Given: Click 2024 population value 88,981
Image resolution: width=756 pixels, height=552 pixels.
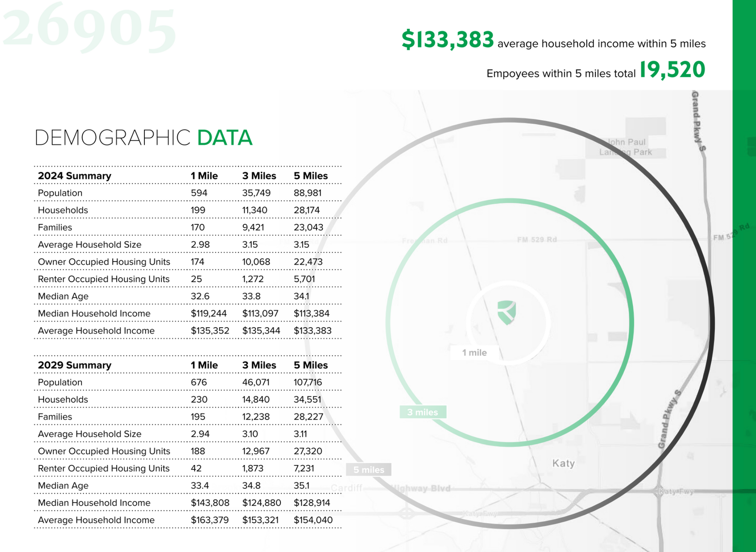Looking at the screenshot, I should (307, 193).
